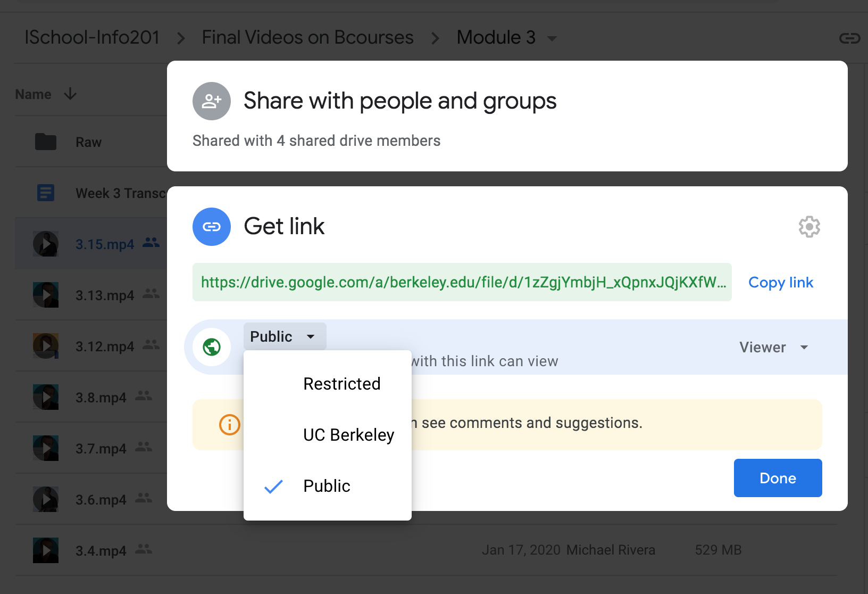Select UC Berkeley in the access menu
This screenshot has height=594, width=868.
[x=328, y=435]
